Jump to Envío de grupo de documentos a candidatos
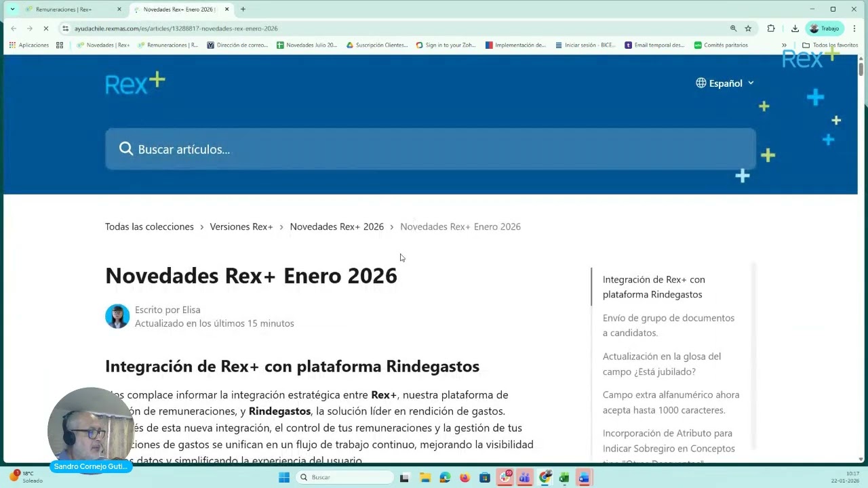 tap(669, 325)
